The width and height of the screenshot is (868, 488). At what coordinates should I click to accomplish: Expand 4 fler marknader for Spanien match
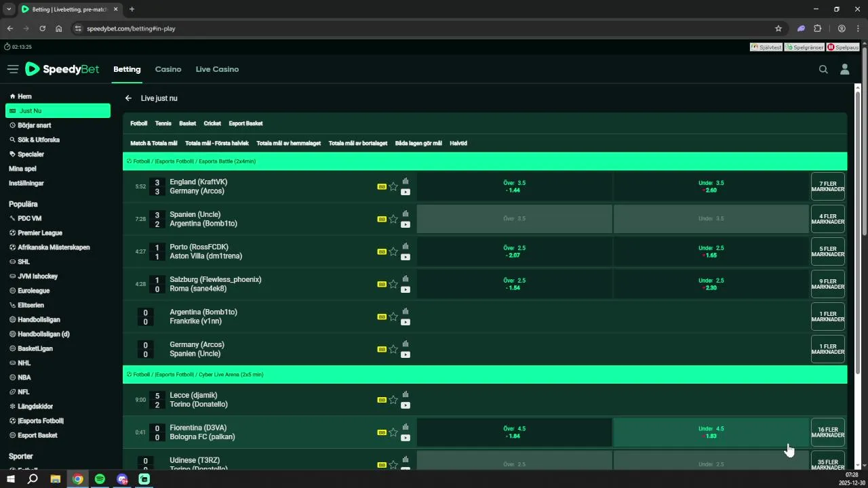click(828, 219)
